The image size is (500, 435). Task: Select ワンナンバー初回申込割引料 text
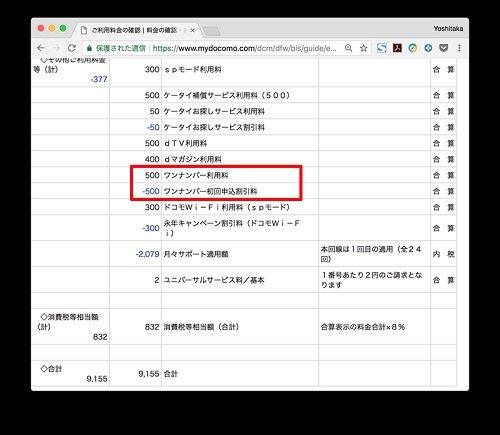point(210,191)
